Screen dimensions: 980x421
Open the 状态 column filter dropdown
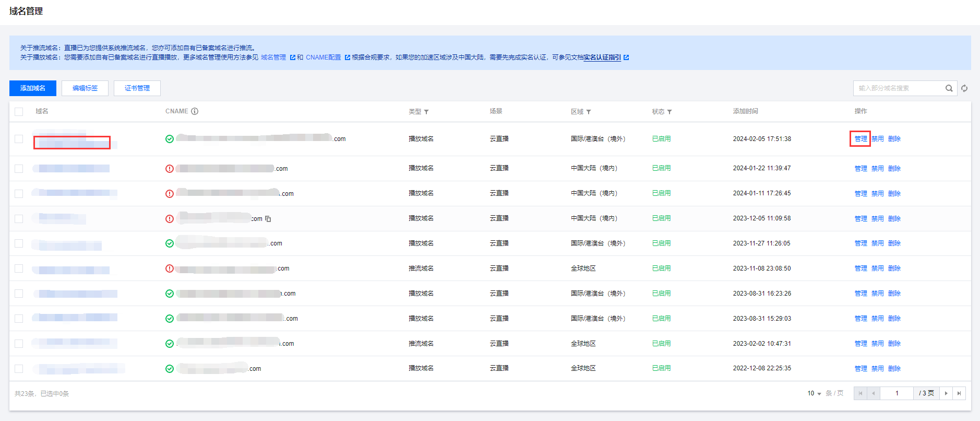coord(670,112)
